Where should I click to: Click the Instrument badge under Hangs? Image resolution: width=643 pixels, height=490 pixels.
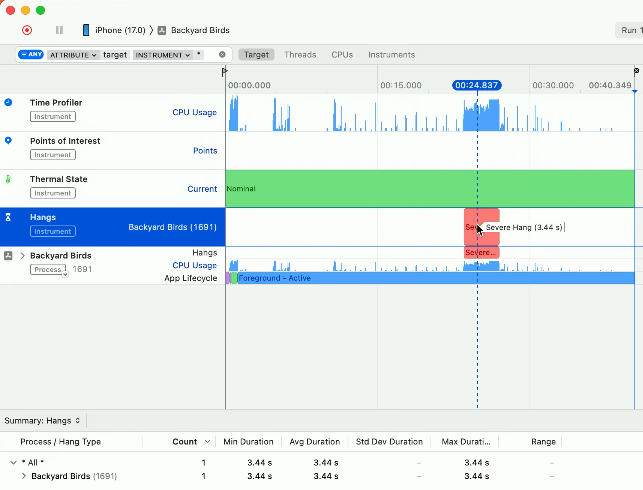pyautogui.click(x=52, y=231)
